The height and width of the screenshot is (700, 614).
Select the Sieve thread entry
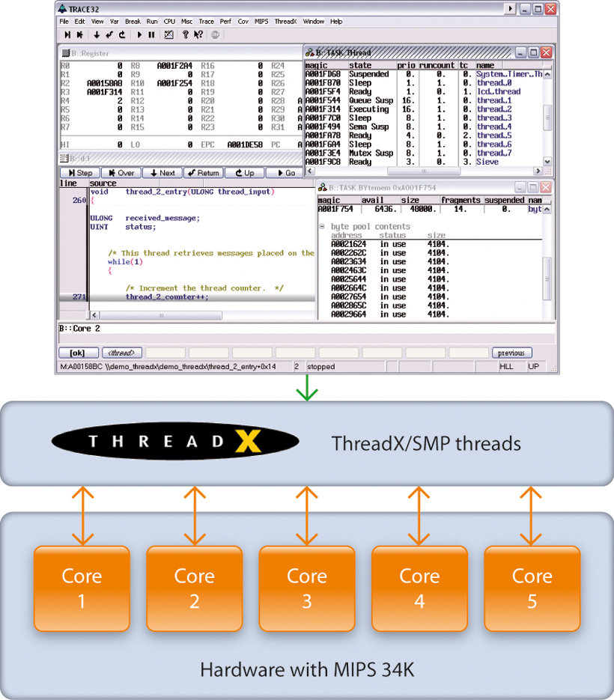pyautogui.click(x=487, y=162)
